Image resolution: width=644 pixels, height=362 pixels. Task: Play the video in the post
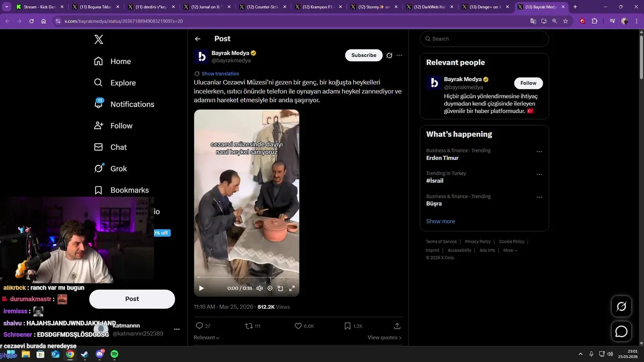201,289
